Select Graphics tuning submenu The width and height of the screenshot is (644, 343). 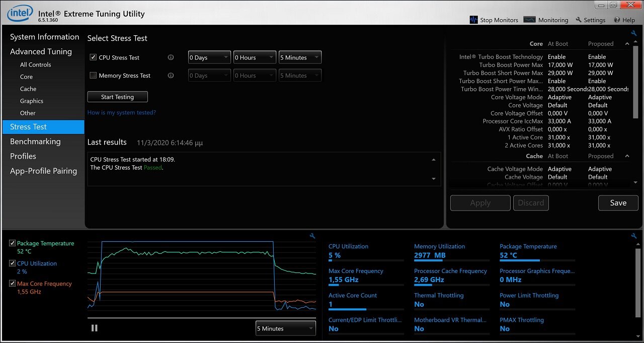tap(32, 101)
